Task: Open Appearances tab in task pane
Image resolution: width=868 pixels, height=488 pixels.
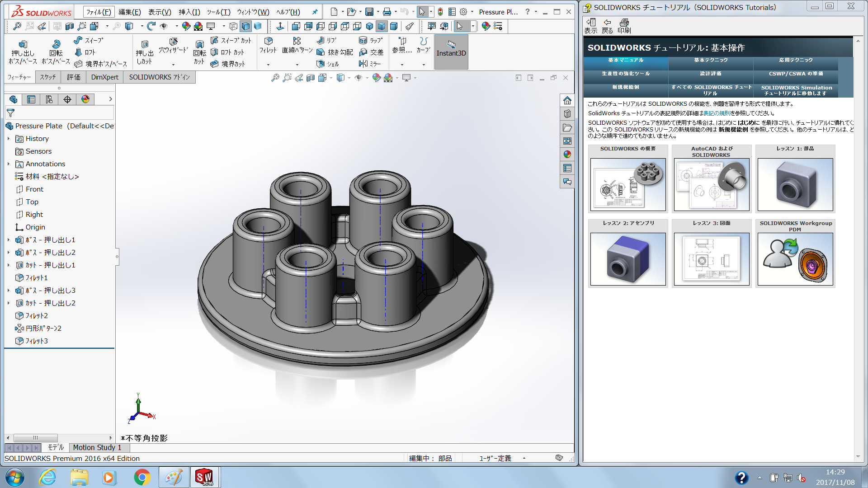Action: [567, 155]
